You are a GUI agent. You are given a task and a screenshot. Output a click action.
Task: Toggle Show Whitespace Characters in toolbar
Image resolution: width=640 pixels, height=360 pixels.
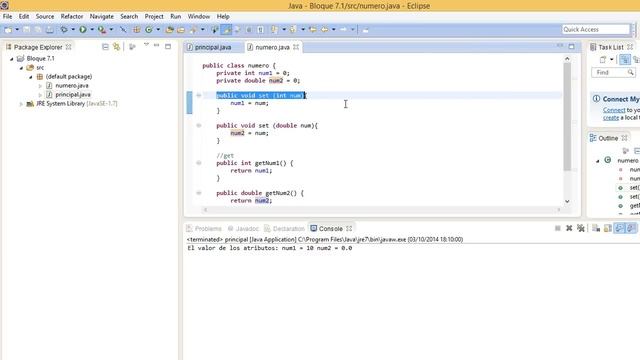pyautogui.click(x=260, y=29)
